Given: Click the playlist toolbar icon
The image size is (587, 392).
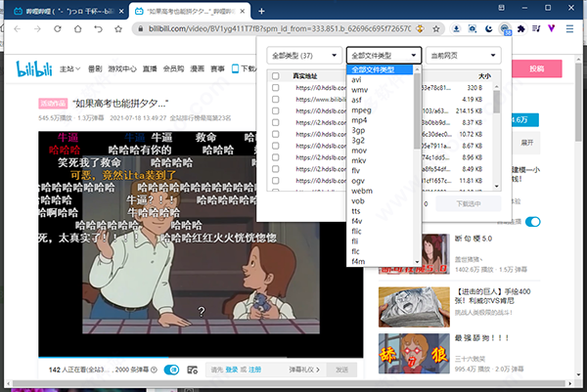Looking at the screenshot, I should point(536,28).
